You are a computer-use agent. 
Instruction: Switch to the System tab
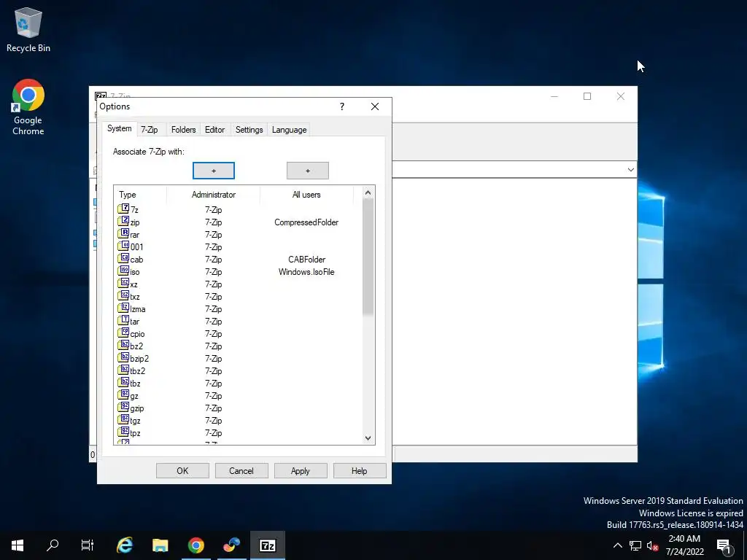119,128
